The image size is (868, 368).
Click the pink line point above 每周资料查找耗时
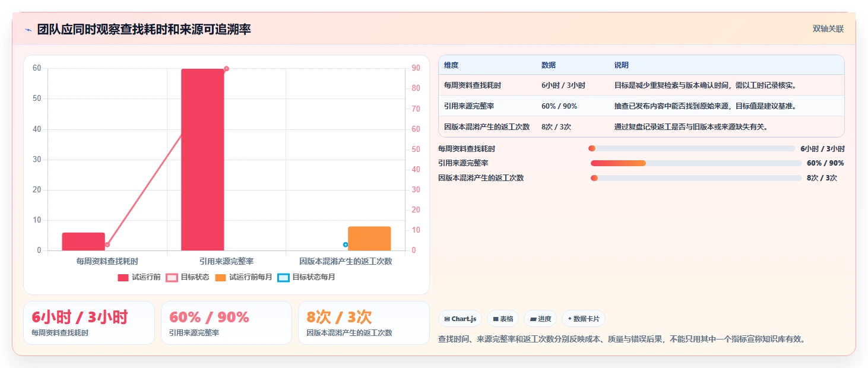107,245
